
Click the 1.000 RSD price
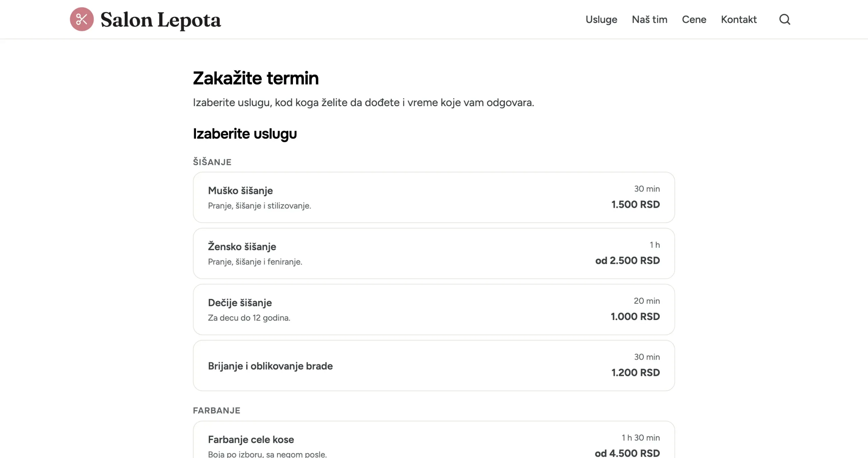point(635,316)
